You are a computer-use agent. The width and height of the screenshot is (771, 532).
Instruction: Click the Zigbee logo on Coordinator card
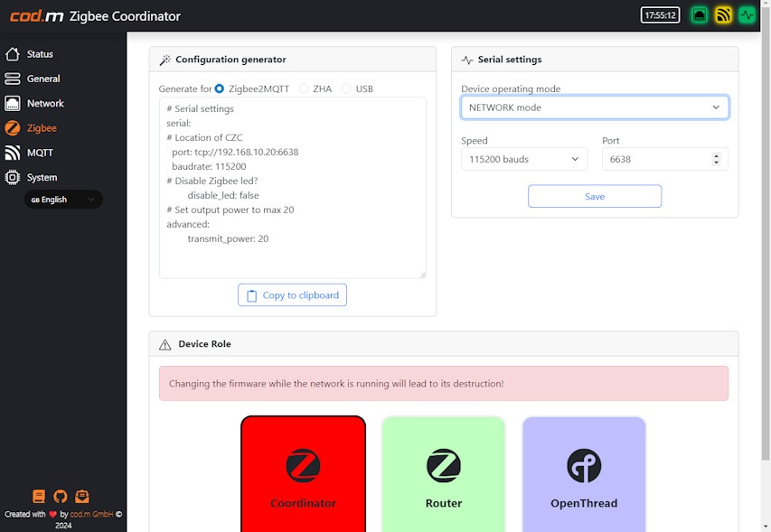tap(304, 465)
